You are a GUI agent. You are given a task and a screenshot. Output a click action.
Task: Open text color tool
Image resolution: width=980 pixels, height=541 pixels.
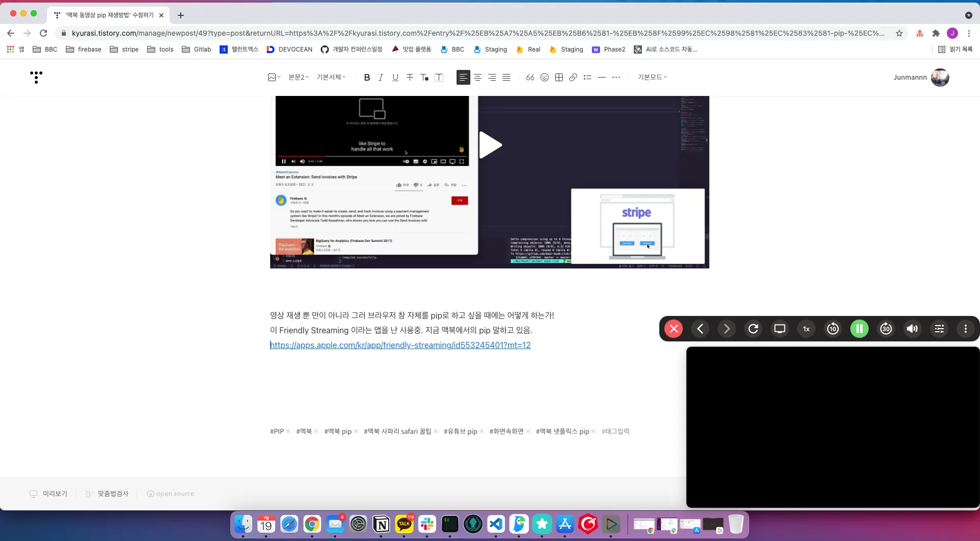pyautogui.click(x=424, y=78)
